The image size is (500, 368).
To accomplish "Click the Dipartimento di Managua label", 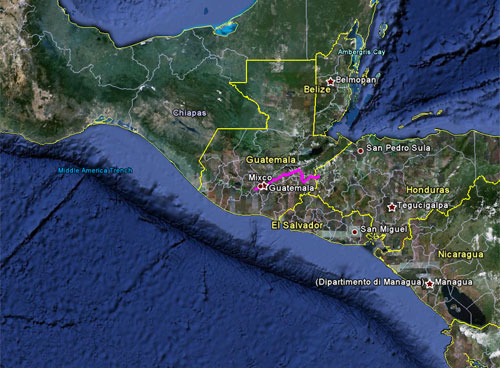I will tap(370, 282).
